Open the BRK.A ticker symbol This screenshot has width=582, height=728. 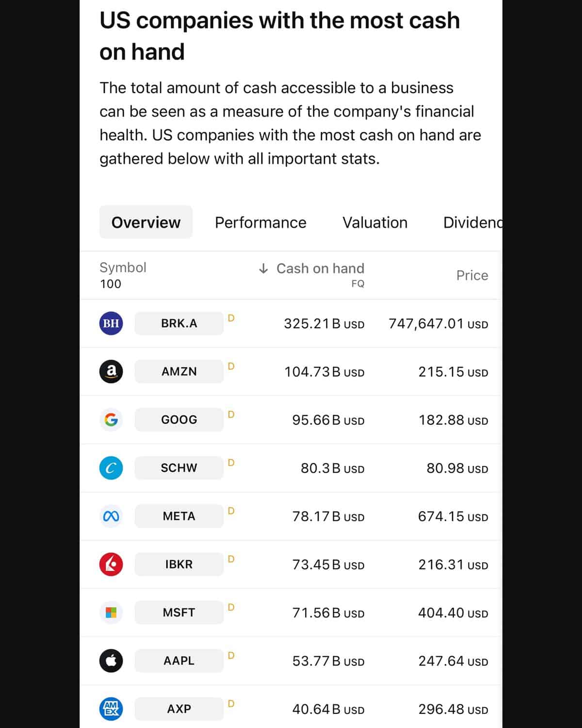pyautogui.click(x=179, y=323)
